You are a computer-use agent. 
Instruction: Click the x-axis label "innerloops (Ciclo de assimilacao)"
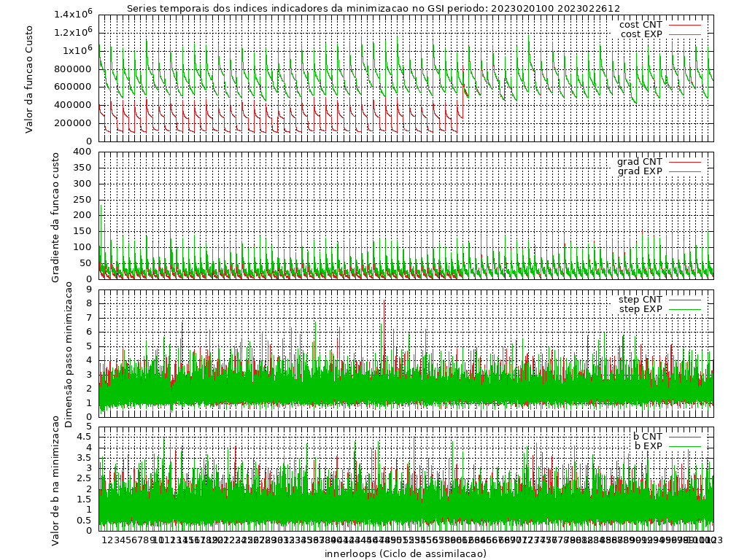[406, 553]
